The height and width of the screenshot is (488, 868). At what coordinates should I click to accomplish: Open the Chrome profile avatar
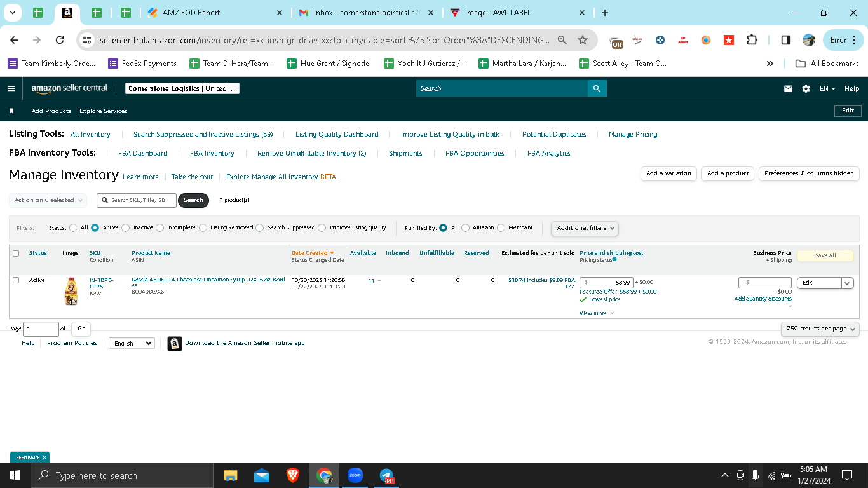(x=809, y=40)
